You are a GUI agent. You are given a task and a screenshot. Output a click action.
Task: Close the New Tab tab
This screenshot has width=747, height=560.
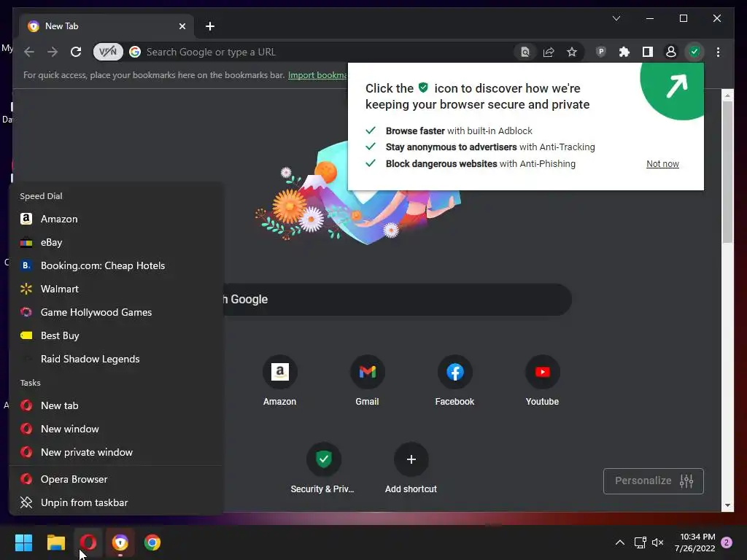coord(182,26)
